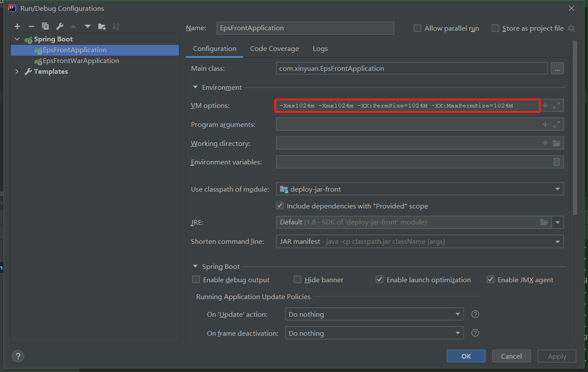Click the OK button
This screenshot has width=588, height=372.
[x=466, y=356]
